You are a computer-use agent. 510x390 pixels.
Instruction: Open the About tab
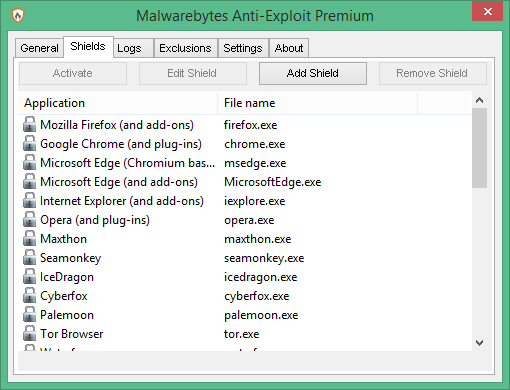pos(289,48)
